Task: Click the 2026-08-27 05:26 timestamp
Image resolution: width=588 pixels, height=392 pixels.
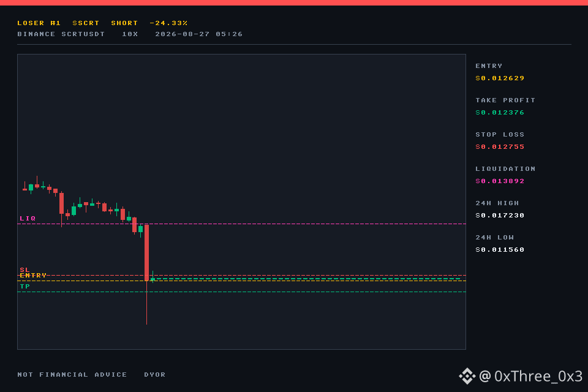Action: (x=198, y=34)
